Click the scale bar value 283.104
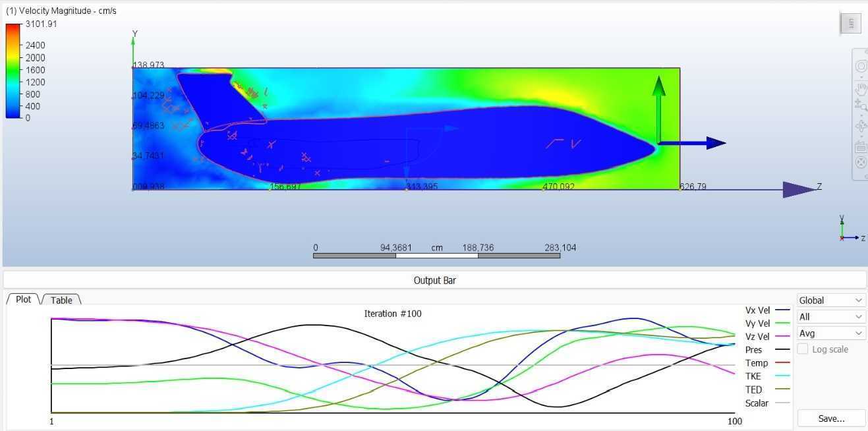This screenshot has height=431, width=868. point(560,248)
